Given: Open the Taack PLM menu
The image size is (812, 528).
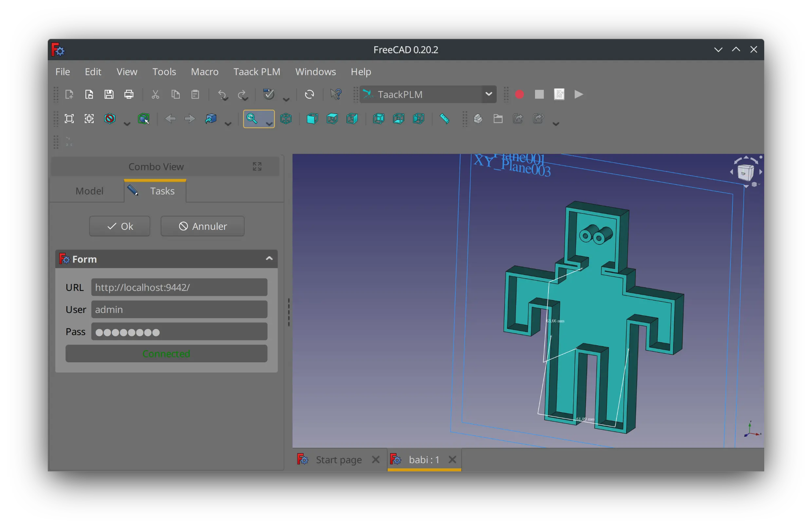Looking at the screenshot, I should click(x=257, y=72).
